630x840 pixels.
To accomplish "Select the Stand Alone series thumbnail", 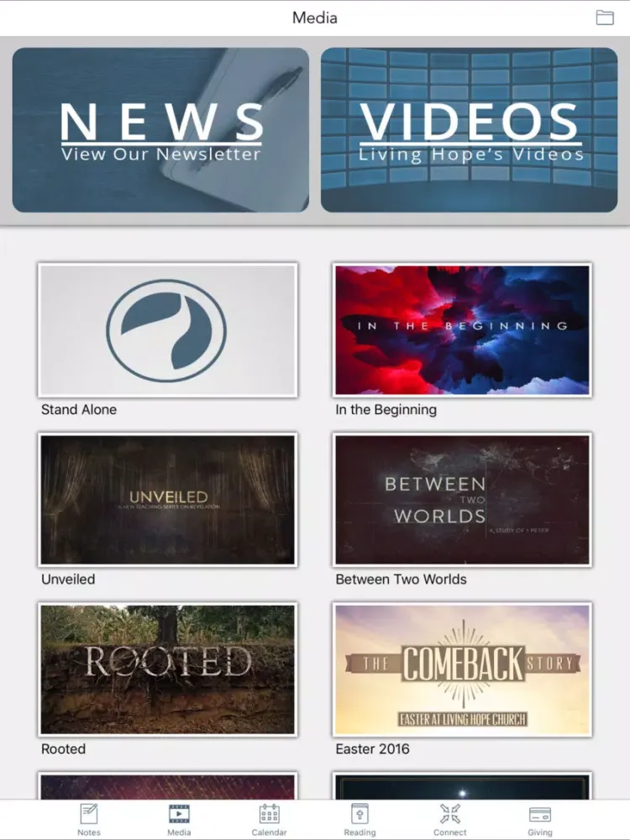I will (168, 330).
